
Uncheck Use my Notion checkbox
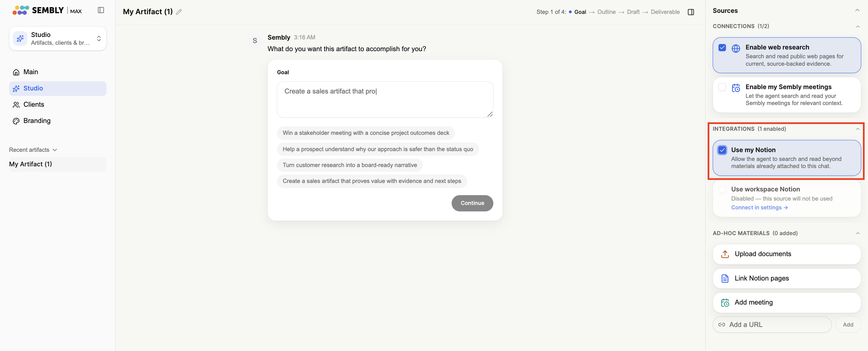click(722, 150)
